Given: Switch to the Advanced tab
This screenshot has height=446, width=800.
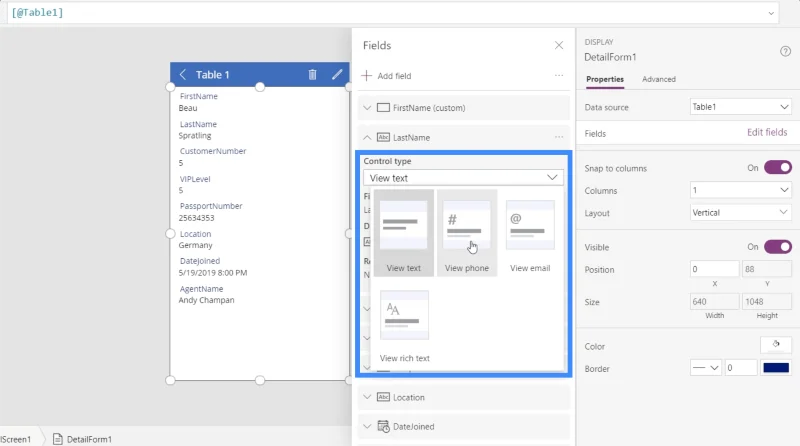Looking at the screenshot, I should (659, 79).
